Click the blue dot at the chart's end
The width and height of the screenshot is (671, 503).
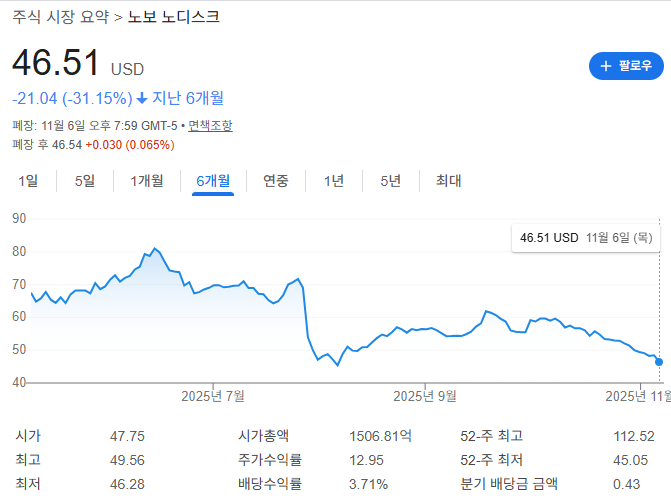[x=658, y=361]
